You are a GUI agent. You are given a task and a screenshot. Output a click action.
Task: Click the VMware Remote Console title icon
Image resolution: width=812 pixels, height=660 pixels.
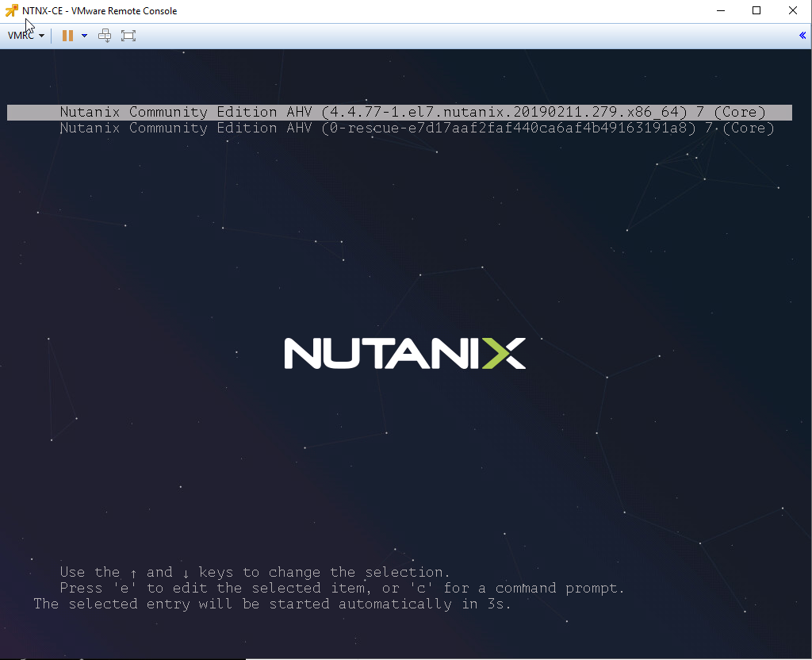click(x=11, y=11)
